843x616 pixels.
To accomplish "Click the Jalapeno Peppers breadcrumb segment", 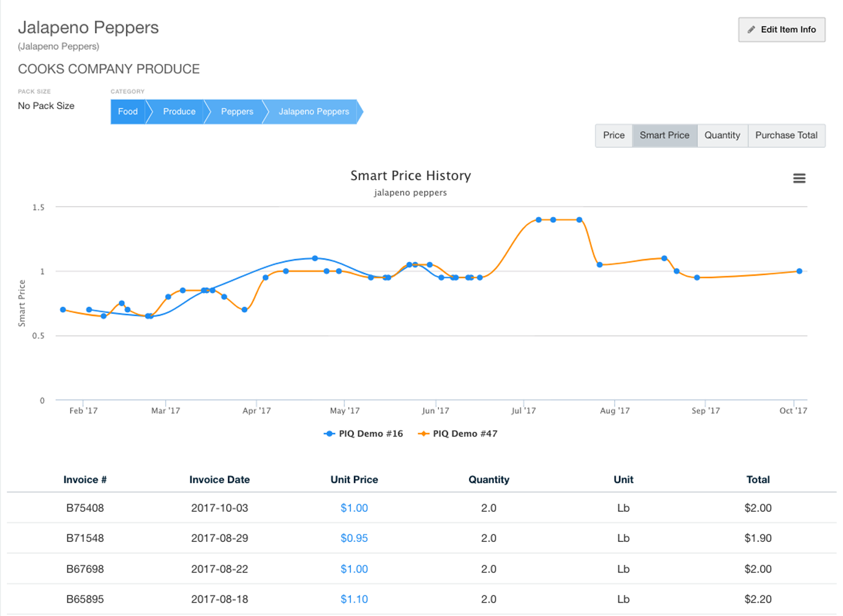I will pyautogui.click(x=314, y=111).
